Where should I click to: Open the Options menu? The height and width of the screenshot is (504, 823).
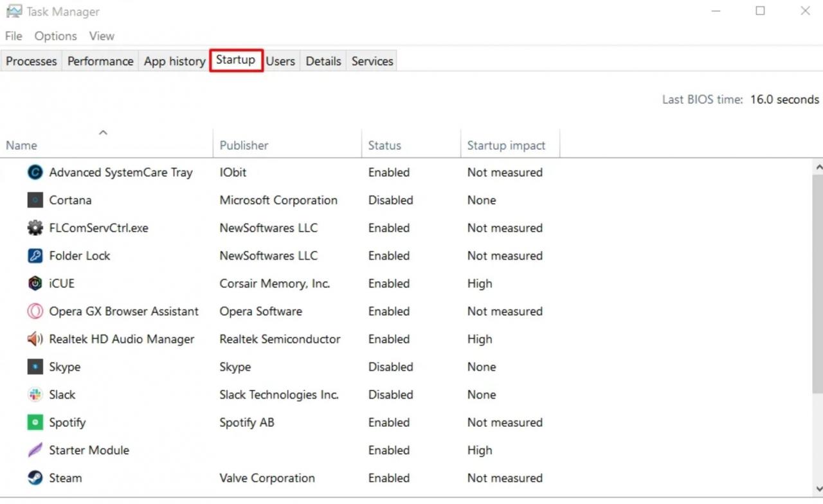(x=55, y=36)
